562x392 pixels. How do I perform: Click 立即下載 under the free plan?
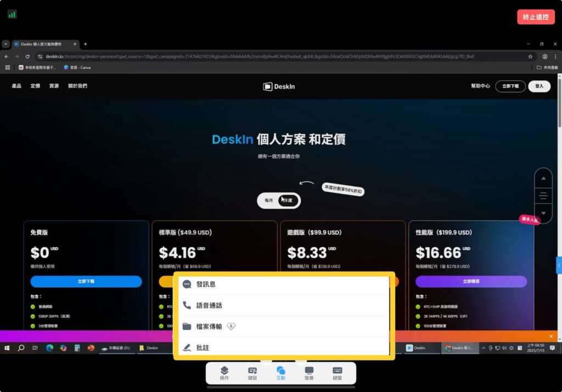click(86, 281)
